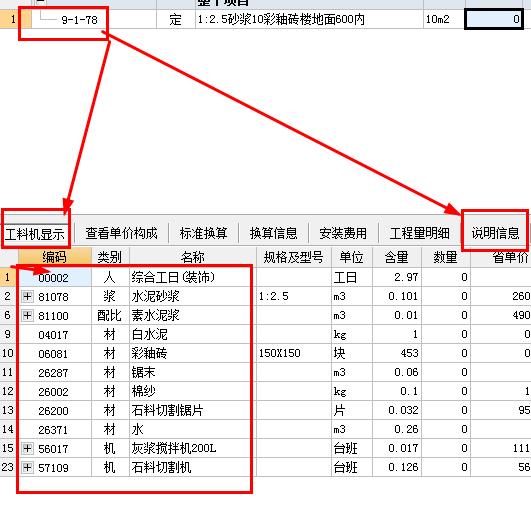
Task: Sort by the 编码 column header
Action: pyautogui.click(x=55, y=257)
